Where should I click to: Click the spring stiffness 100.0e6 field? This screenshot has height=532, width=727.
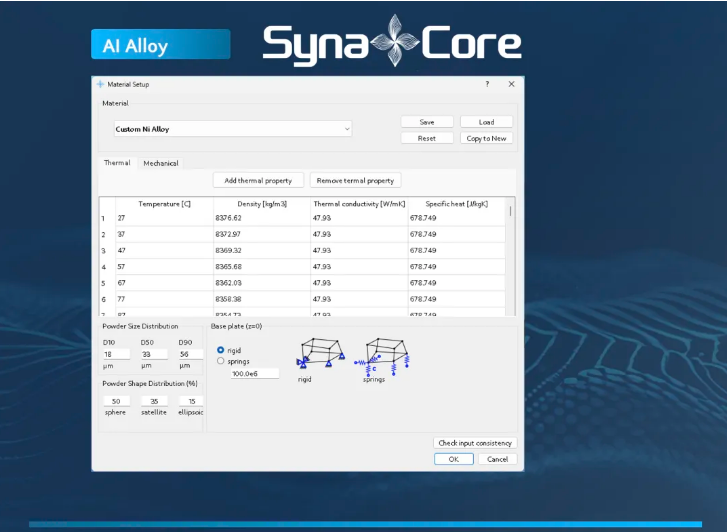254,373
